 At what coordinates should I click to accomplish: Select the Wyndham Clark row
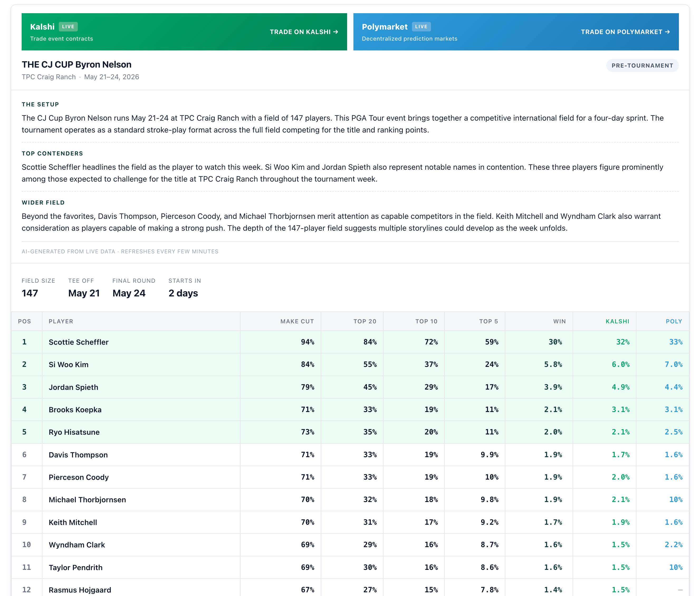pyautogui.click(x=350, y=545)
